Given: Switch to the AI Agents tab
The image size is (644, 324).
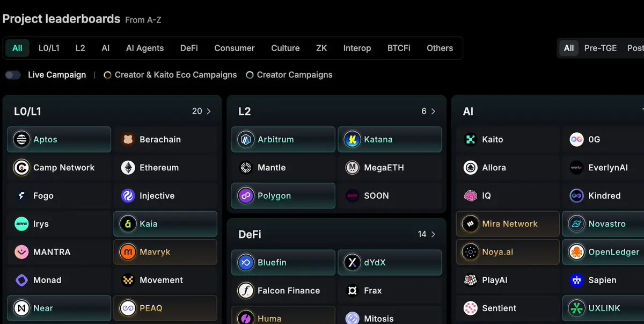Looking at the screenshot, I should pos(145,48).
